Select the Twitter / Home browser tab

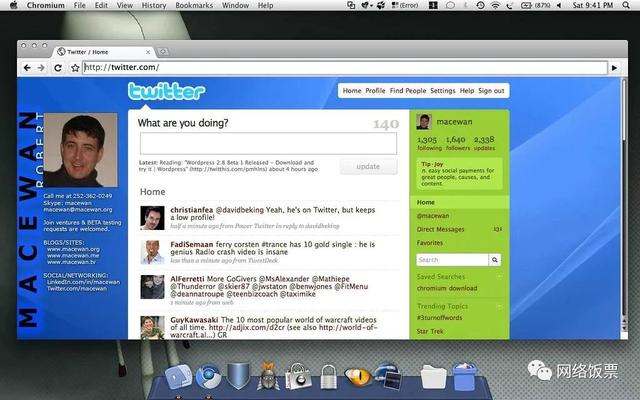tap(102, 52)
